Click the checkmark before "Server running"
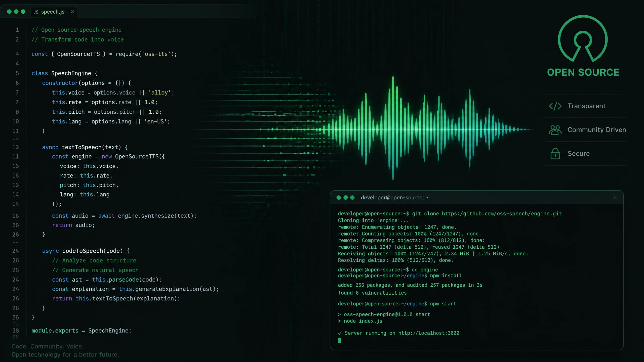The image size is (644, 362). tap(340, 333)
